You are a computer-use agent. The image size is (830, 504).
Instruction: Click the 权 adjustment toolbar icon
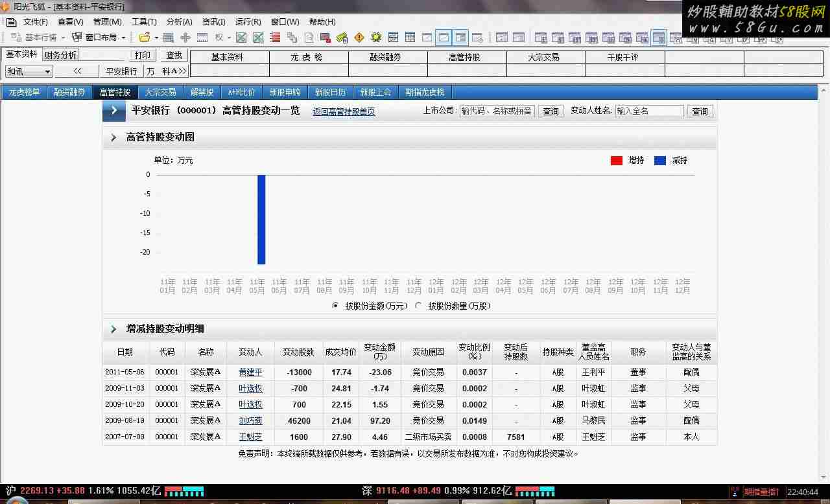pos(219,38)
